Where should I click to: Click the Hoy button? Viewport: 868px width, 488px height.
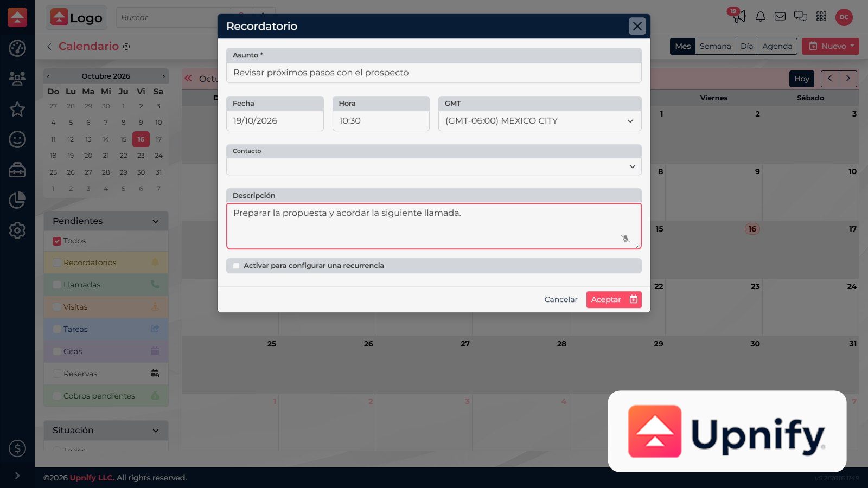coord(801,79)
